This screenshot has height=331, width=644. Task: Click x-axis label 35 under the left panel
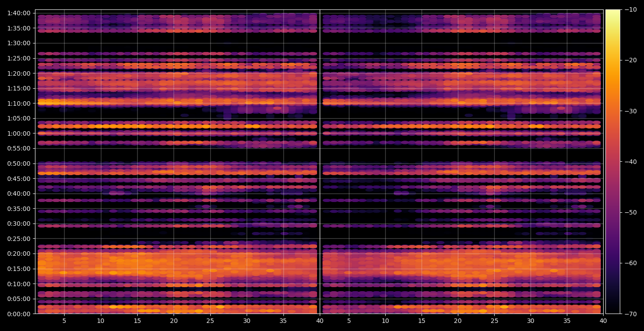(x=283, y=321)
